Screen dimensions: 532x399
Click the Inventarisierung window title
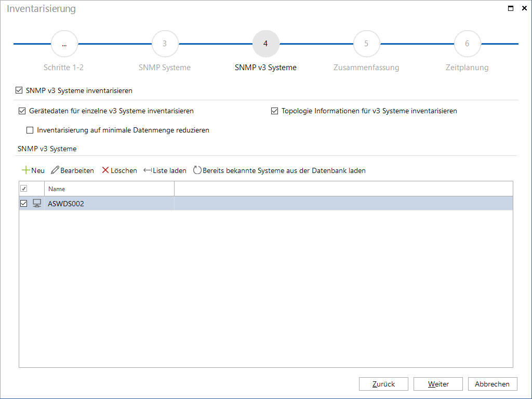42,9
